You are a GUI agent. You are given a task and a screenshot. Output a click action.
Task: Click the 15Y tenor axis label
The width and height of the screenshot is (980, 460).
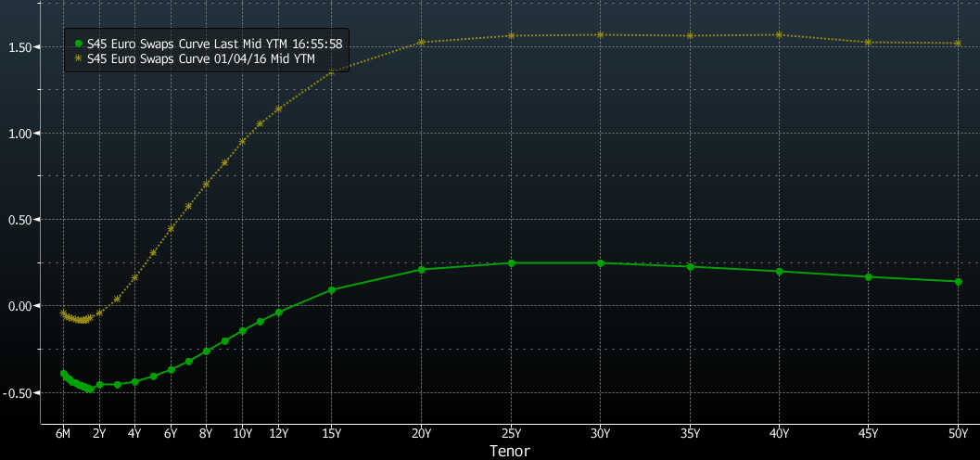332,434
